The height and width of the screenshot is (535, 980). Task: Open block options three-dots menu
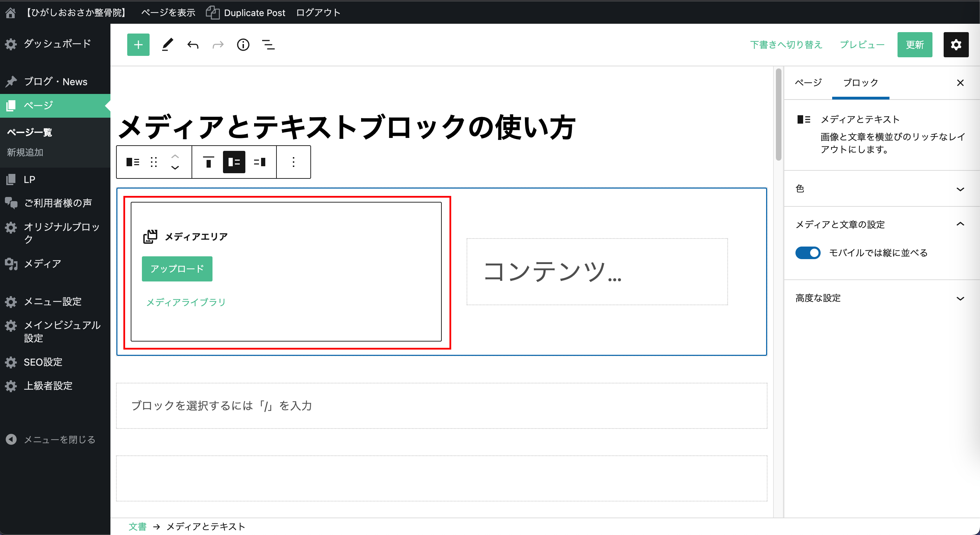click(293, 162)
